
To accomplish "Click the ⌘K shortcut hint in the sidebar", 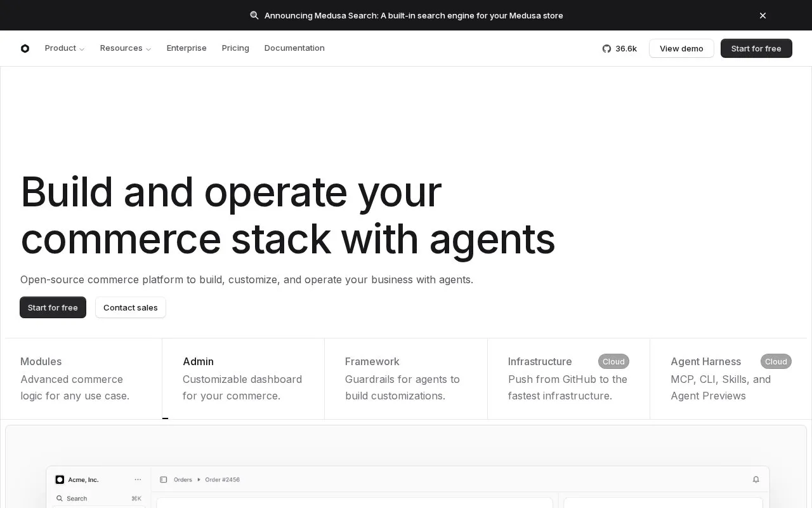I will 136,498.
